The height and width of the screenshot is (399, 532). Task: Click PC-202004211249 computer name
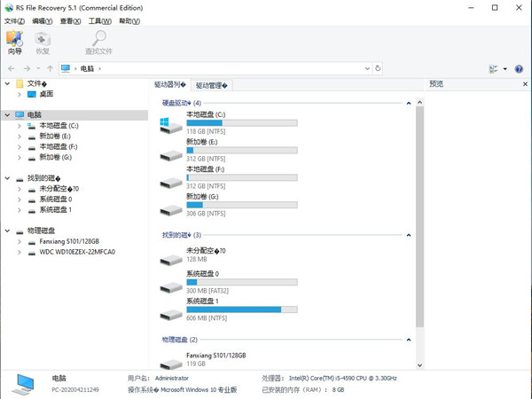pos(75,390)
